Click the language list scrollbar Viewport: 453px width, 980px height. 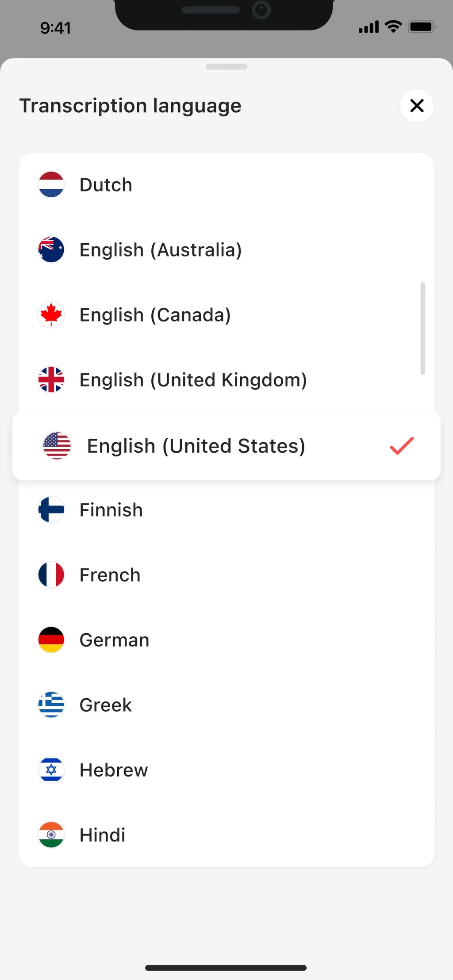click(x=423, y=328)
